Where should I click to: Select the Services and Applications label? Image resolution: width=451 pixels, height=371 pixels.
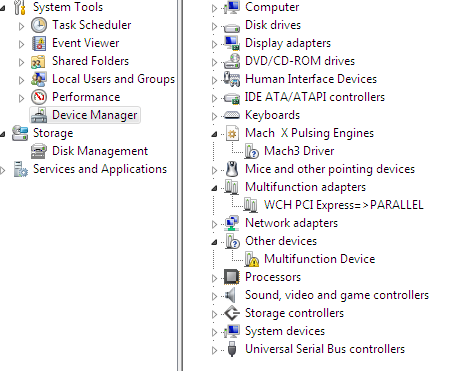(x=100, y=169)
